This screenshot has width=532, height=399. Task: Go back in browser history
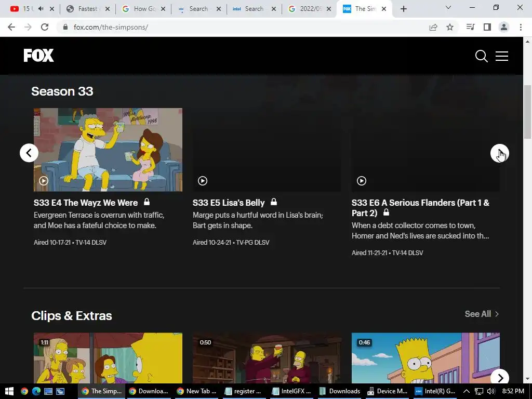(11, 27)
